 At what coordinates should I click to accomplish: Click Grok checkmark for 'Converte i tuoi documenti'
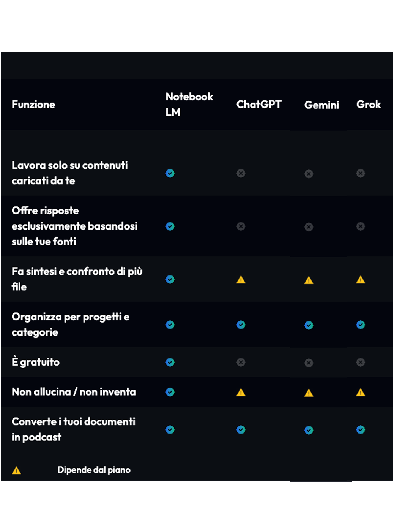pyautogui.click(x=361, y=430)
